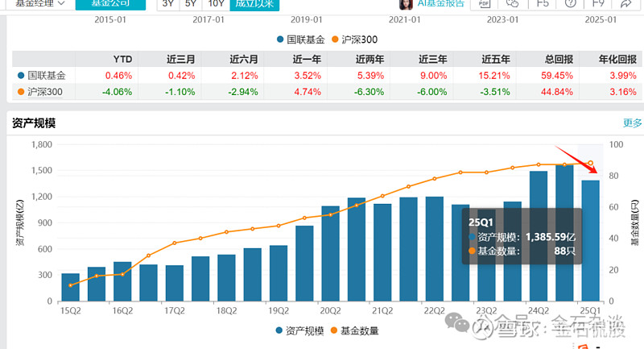Toggle 基金数量 series in bottom legend

click(354, 330)
